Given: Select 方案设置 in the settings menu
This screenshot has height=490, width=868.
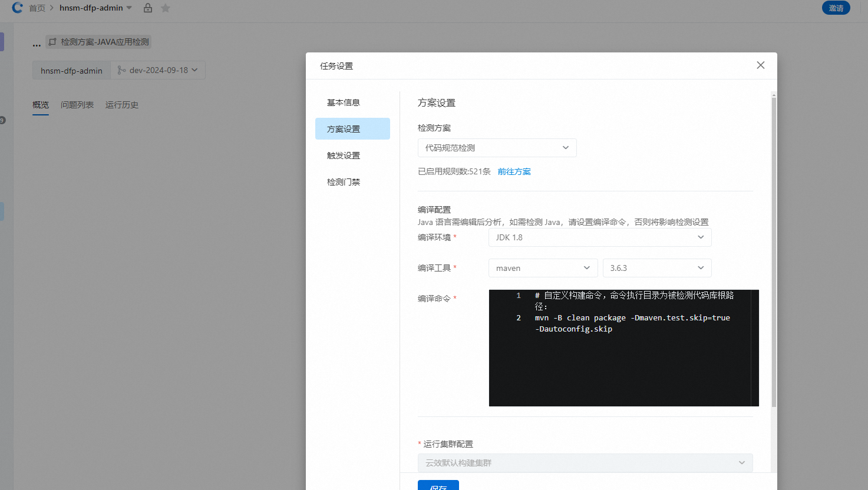Looking at the screenshot, I should pos(352,129).
